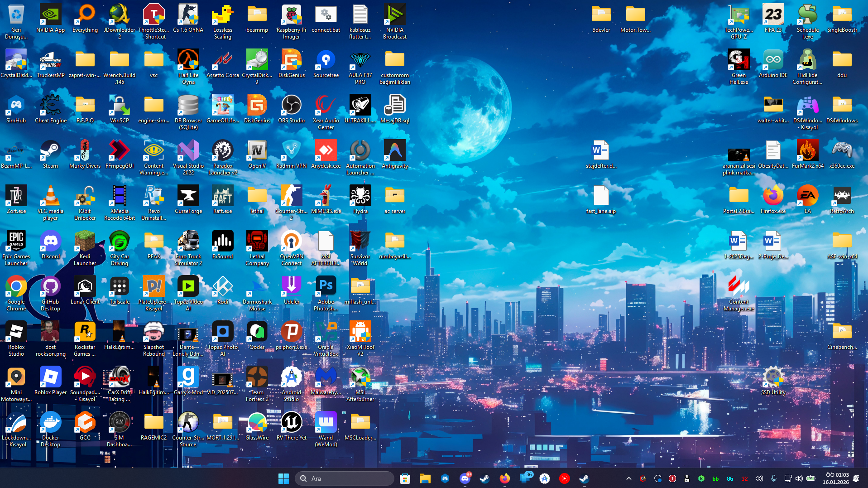Launch Team Fortress 2 icon
This screenshot has height=488, width=868.
pyautogui.click(x=257, y=384)
